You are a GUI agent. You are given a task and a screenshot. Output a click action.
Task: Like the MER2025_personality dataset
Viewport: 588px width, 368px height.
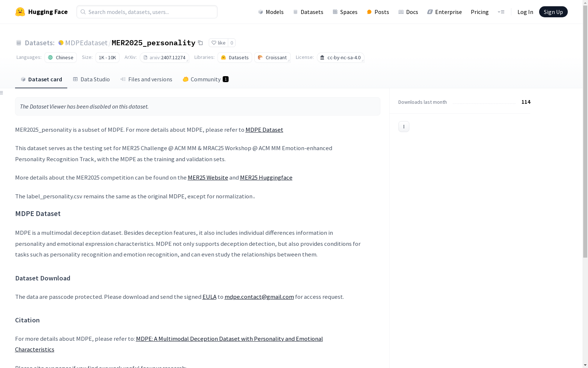point(218,43)
